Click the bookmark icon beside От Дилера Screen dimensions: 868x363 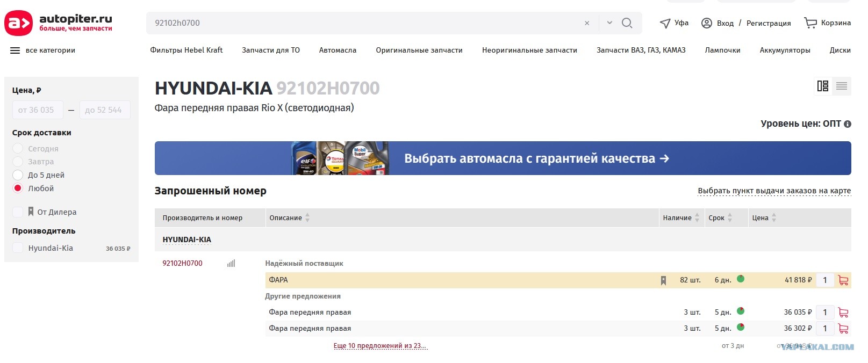point(31,212)
